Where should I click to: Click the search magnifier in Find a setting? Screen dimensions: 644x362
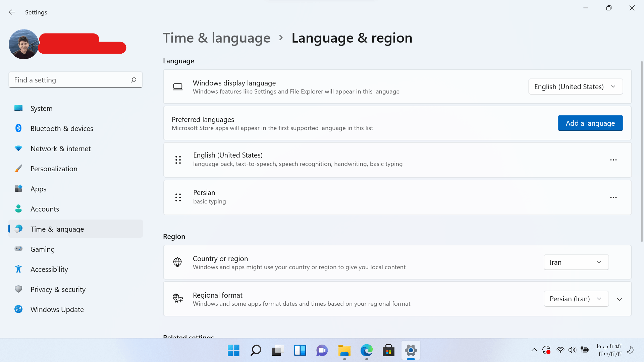click(133, 80)
